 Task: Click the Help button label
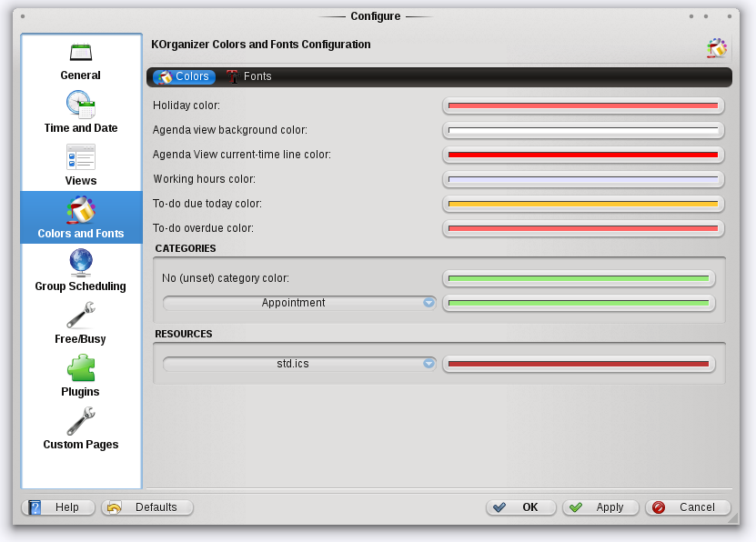(67, 507)
